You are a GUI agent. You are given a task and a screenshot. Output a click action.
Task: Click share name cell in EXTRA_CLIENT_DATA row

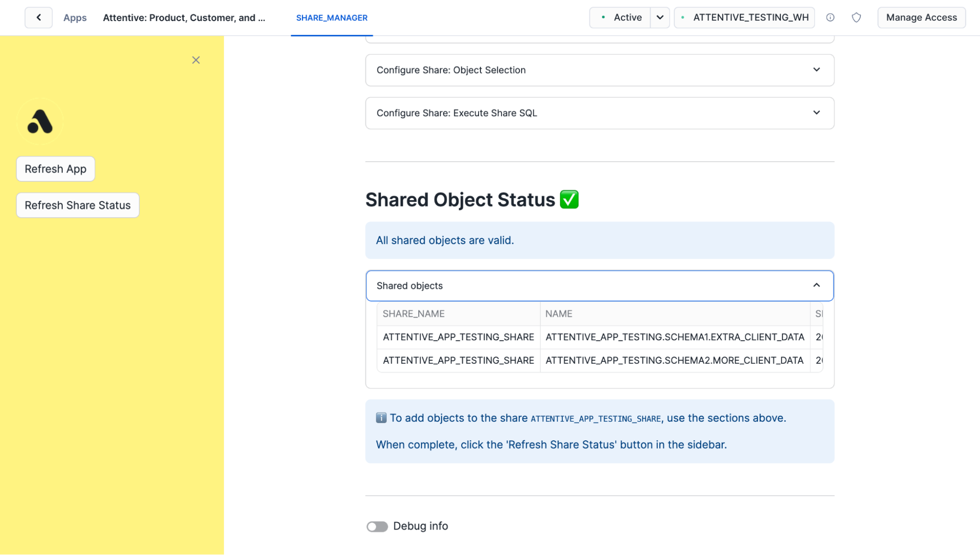[459, 337]
